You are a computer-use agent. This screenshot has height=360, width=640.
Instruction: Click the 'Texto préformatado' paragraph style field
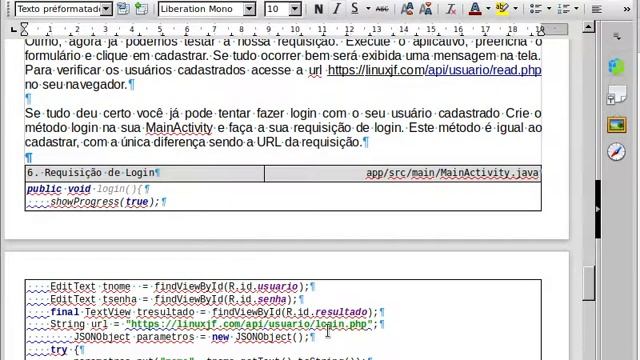click(x=58, y=9)
